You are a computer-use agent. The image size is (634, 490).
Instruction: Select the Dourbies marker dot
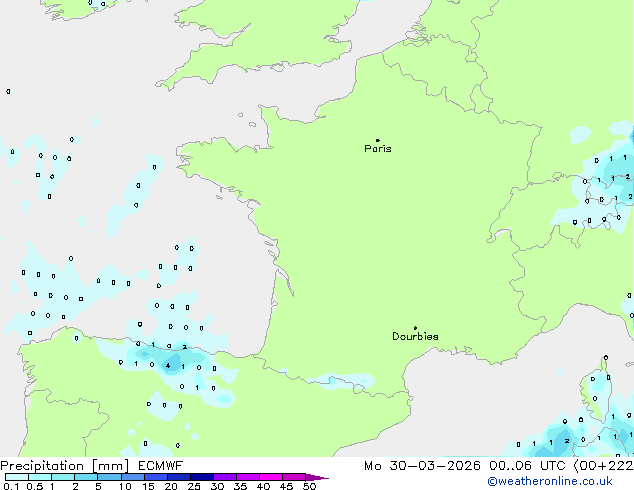point(415,328)
